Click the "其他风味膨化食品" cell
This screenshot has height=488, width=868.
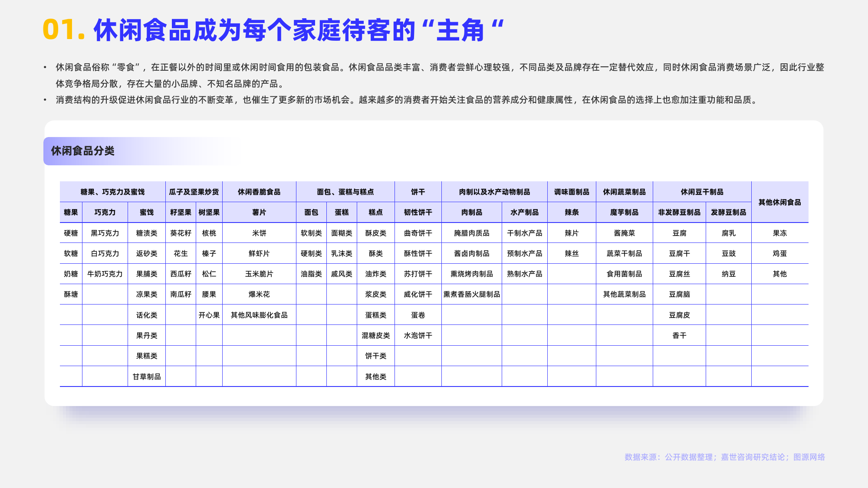(x=259, y=315)
